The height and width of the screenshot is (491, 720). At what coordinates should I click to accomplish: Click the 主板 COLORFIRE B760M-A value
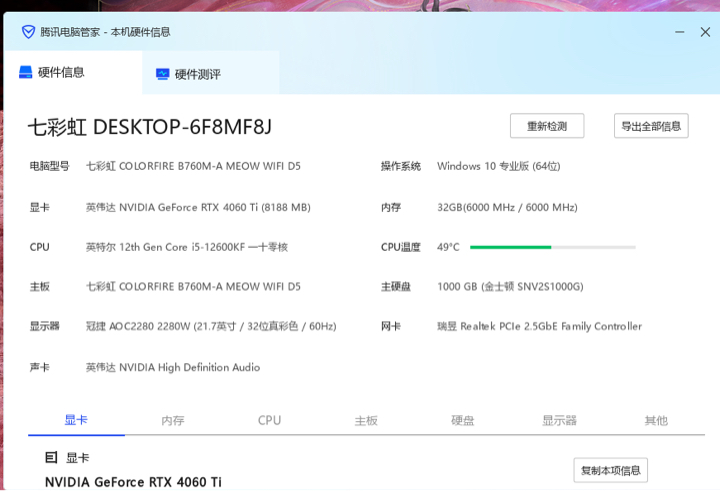[x=193, y=287]
